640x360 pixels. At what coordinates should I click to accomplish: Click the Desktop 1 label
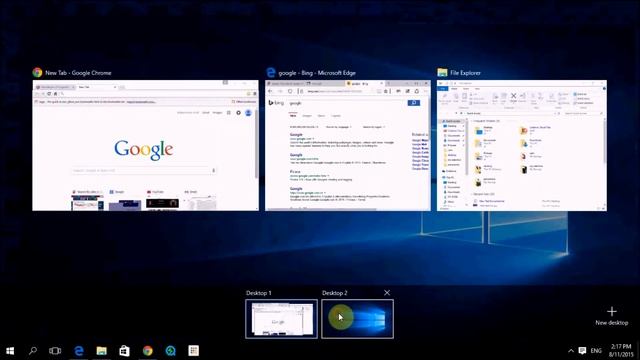[259, 293]
